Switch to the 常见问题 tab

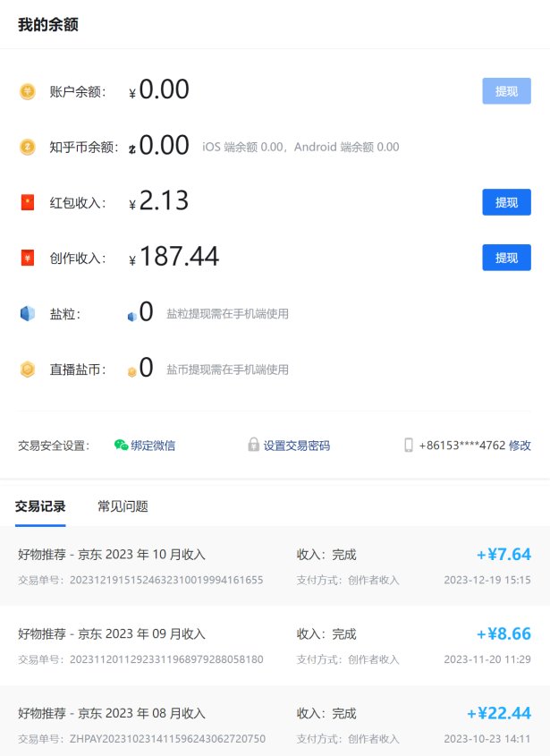tap(123, 506)
